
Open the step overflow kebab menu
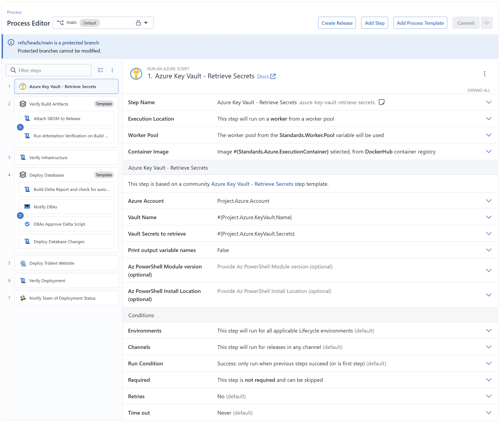(485, 74)
